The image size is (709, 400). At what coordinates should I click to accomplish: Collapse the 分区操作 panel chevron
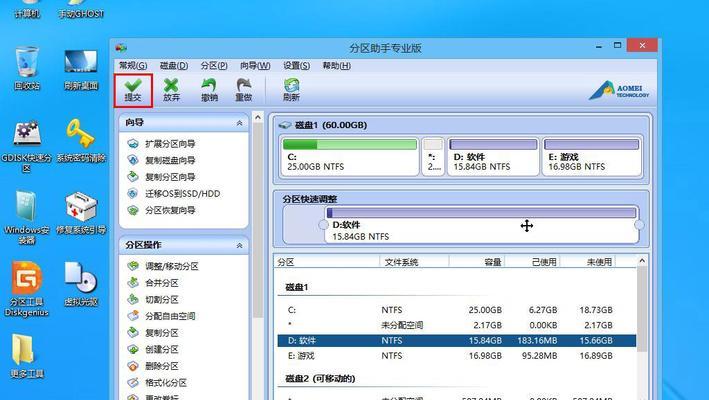pos(239,245)
